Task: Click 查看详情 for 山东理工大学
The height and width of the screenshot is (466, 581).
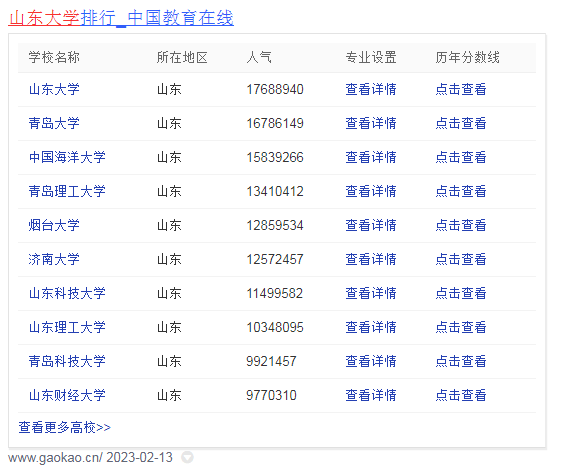Action: (x=371, y=327)
